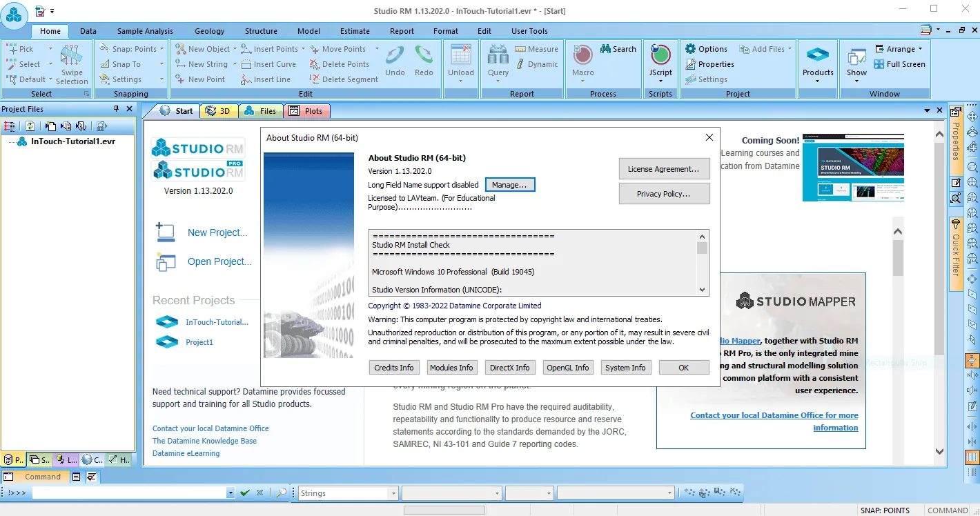Click the New Object tool
The image size is (980, 516).
pyautogui.click(x=202, y=49)
